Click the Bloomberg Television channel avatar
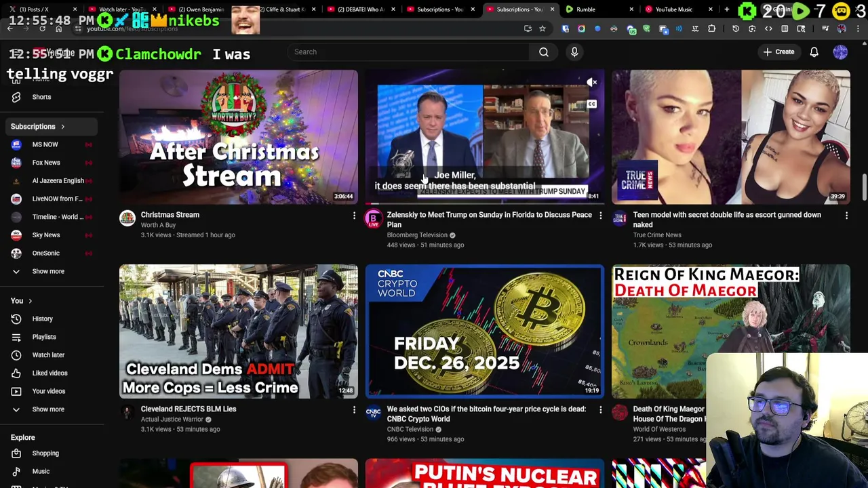This screenshot has height=488, width=868. (374, 218)
